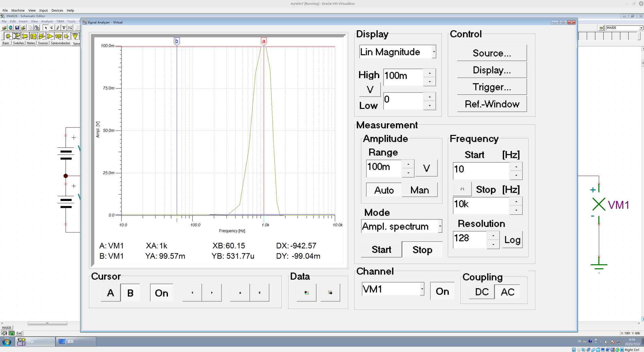644x352 pixels.
Task: Switch coupling to DC
Action: pyautogui.click(x=481, y=292)
